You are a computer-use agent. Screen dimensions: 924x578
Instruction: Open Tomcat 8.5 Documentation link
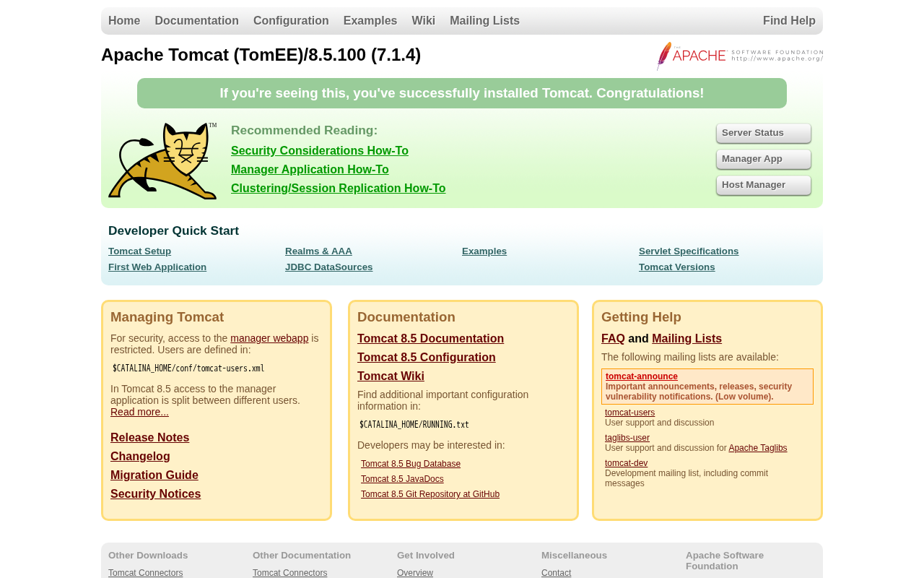430,339
